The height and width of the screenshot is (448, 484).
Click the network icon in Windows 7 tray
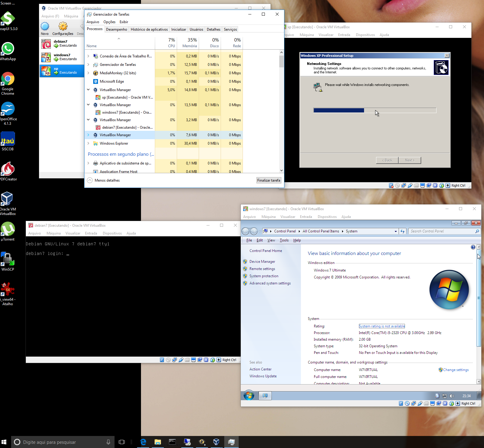445,396
